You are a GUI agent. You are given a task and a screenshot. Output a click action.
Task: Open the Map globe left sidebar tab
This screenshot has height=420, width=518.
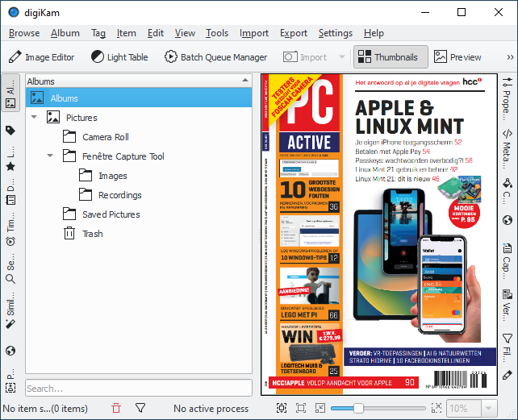pyautogui.click(x=10, y=351)
